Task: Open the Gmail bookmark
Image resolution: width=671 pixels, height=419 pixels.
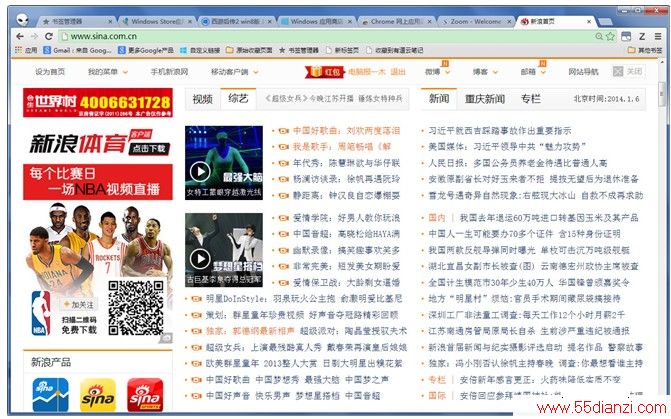Action: click(x=77, y=50)
